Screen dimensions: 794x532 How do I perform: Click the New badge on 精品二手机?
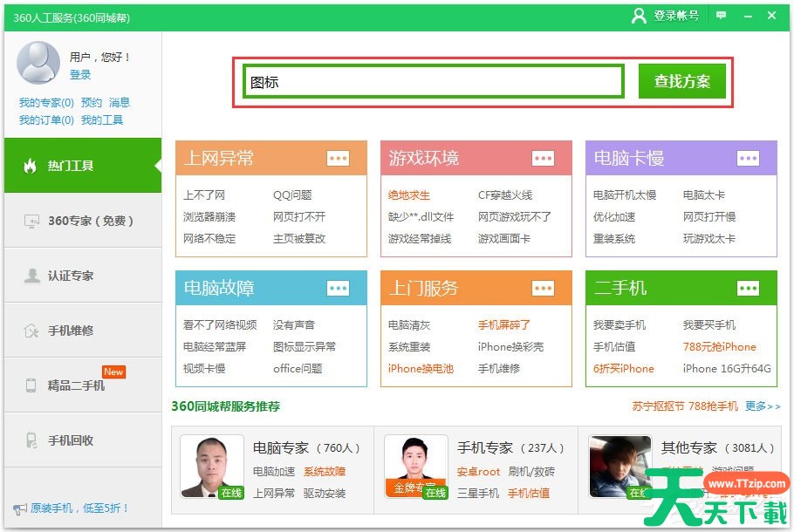click(113, 372)
